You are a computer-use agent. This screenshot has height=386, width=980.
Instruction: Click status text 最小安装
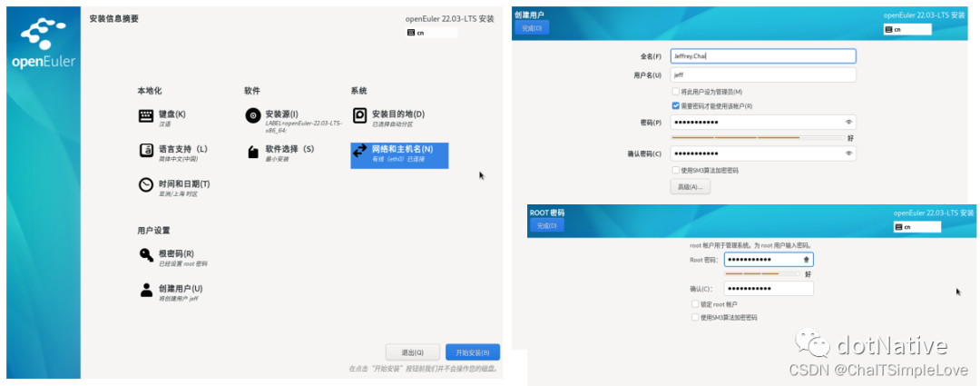coord(276,159)
